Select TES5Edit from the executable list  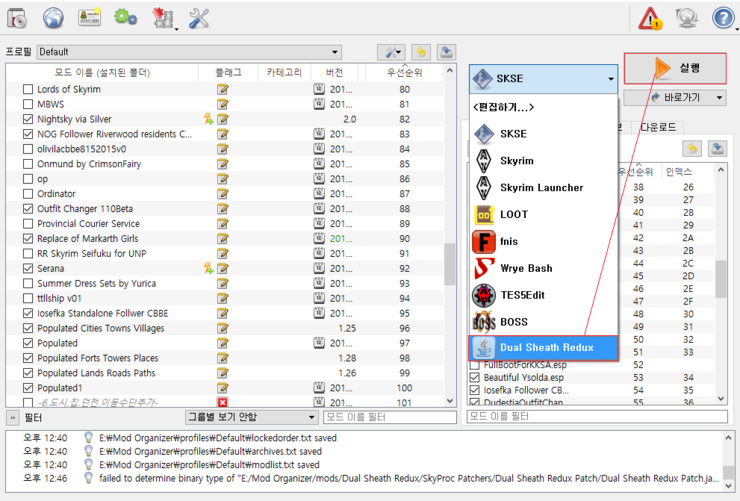(x=544, y=295)
